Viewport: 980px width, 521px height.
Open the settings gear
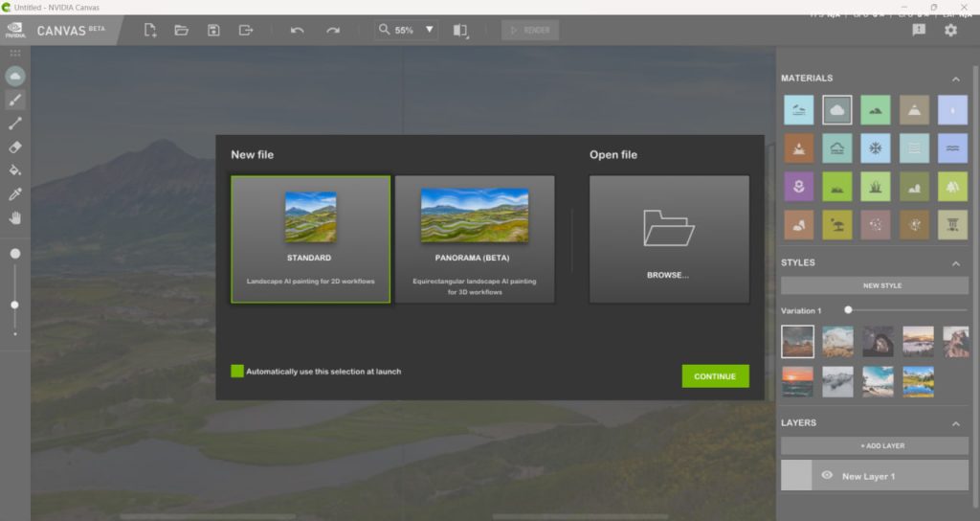950,30
